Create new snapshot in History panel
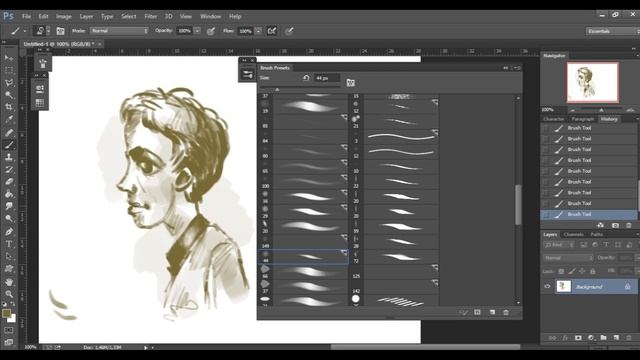 click(x=615, y=225)
